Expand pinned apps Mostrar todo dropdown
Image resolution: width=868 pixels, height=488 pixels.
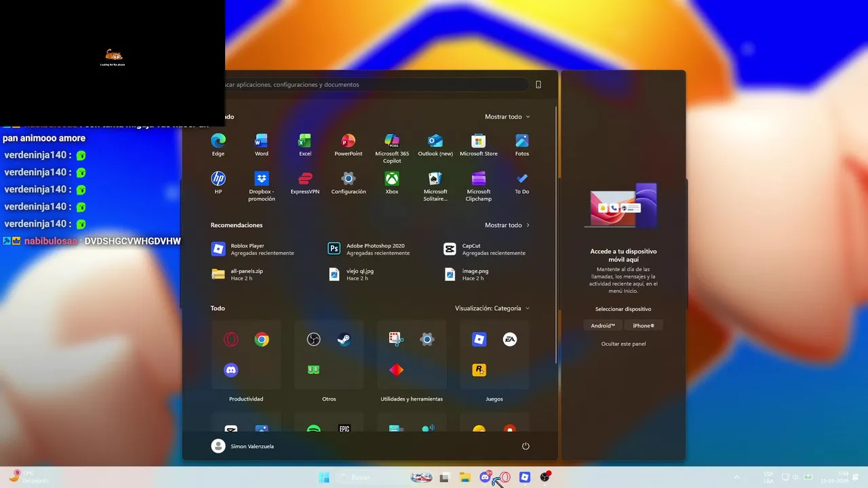tap(507, 117)
